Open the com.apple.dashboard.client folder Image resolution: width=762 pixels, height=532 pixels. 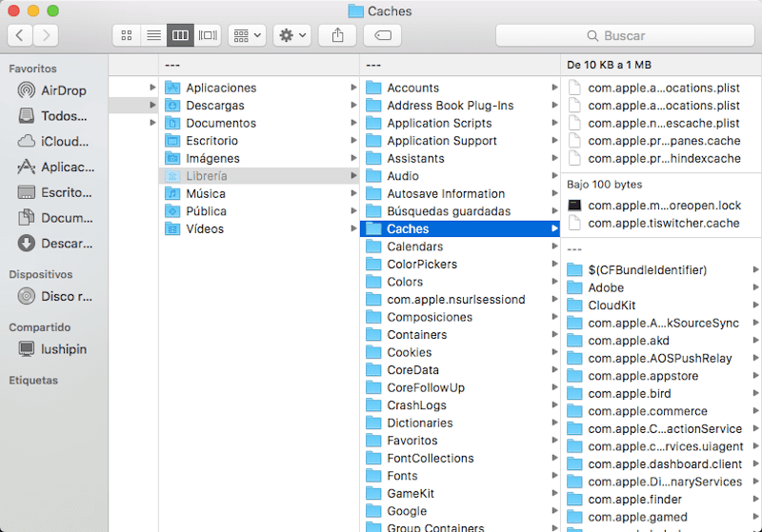coord(661,464)
